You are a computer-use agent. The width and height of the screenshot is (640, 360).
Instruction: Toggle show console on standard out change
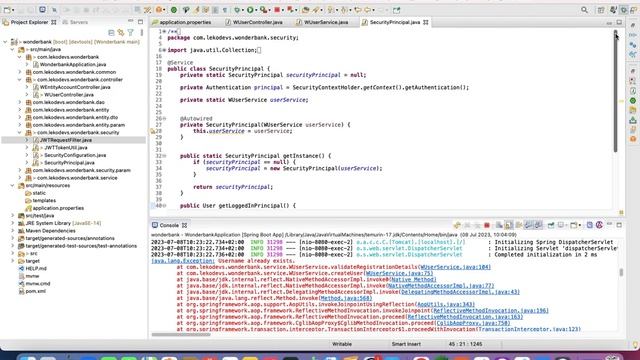pos(529,225)
